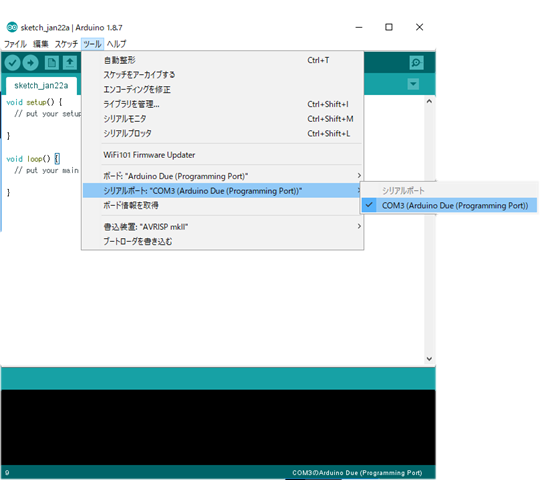555x480 pixels.
Task: Click the void setup() code line
Action: (x=34, y=102)
